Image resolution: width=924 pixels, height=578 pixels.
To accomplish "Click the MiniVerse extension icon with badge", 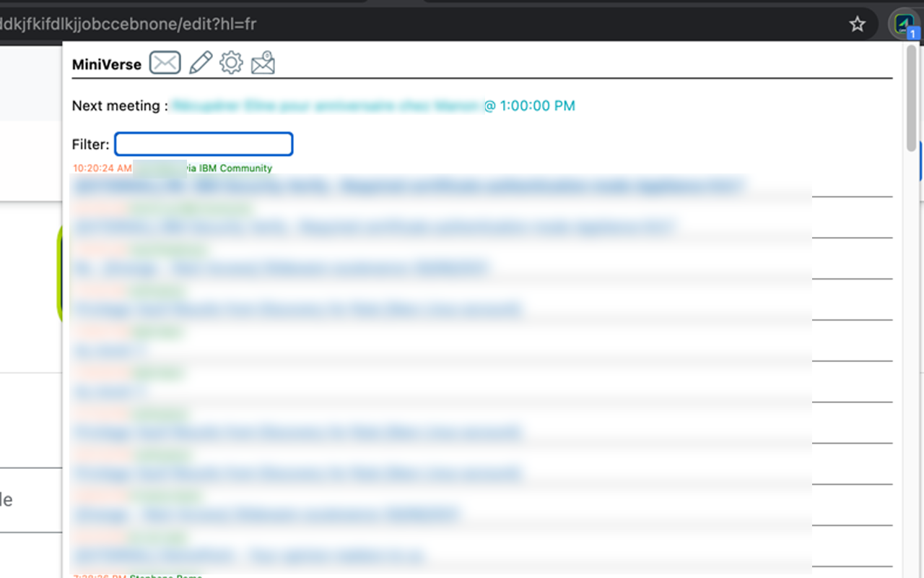I will (x=904, y=25).
